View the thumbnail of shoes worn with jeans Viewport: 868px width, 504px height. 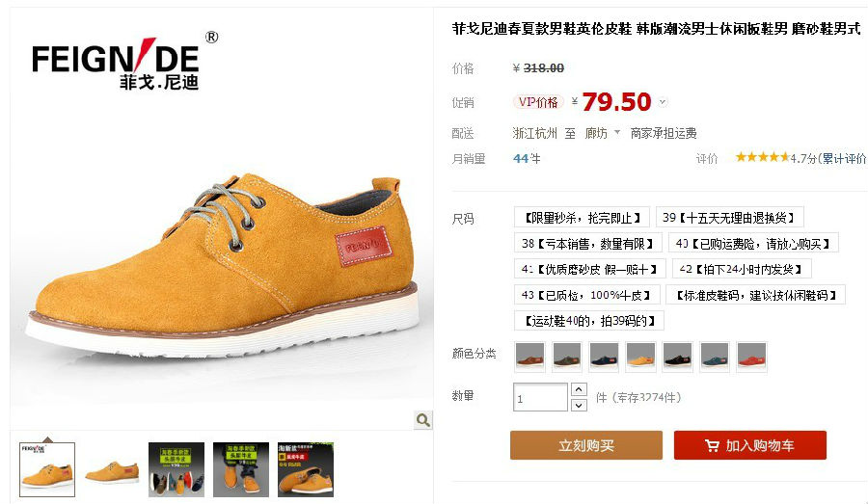tap(241, 469)
